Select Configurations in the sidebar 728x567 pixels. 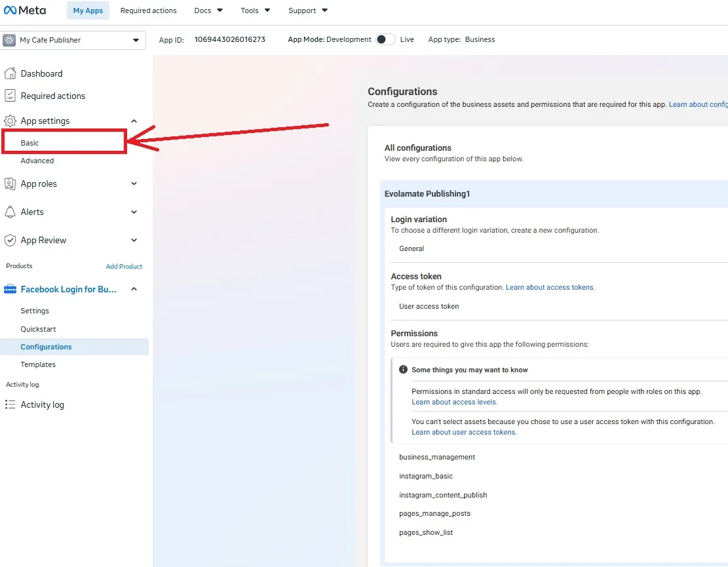click(x=74, y=346)
